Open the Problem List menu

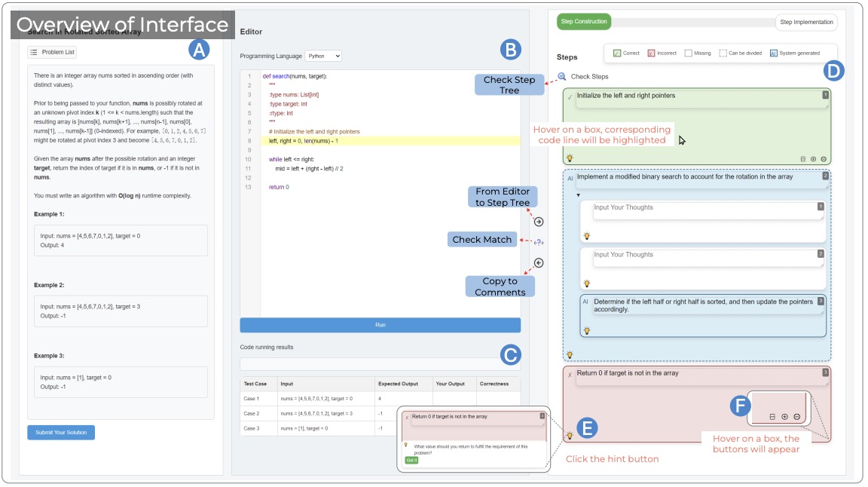[x=52, y=52]
